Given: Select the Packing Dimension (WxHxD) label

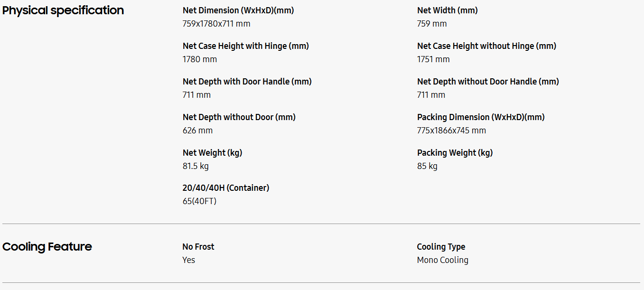Looking at the screenshot, I should coord(481,117).
